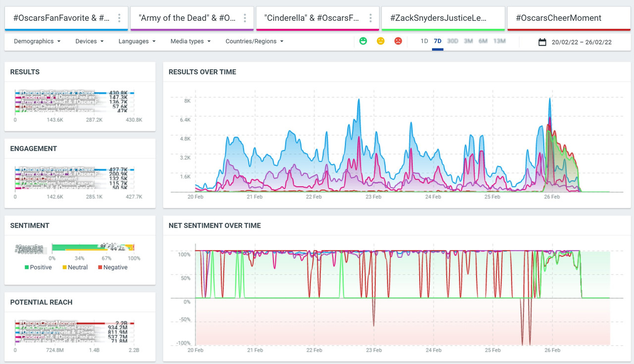Expand Countries/Regions filter dropdown
634x364 pixels.
point(255,41)
